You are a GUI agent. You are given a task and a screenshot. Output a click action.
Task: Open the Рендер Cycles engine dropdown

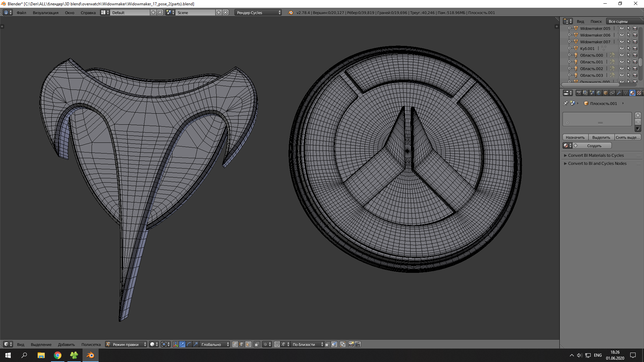coord(258,13)
